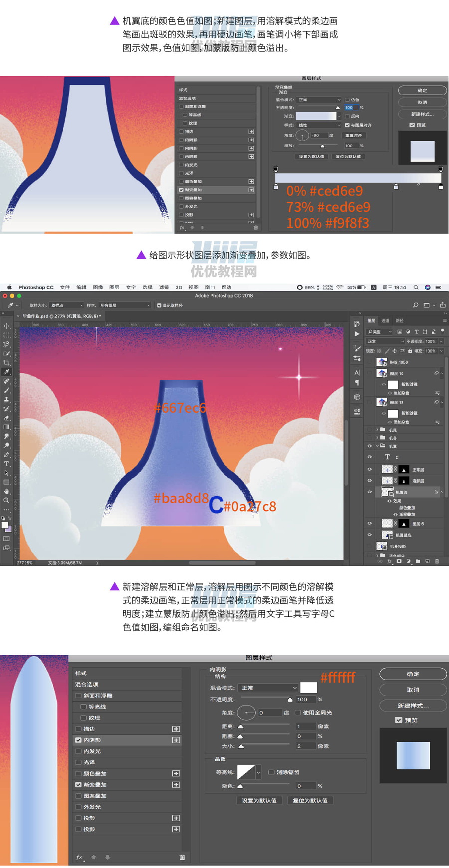
Task: Open the 窗口 menu
Action: click(x=210, y=287)
